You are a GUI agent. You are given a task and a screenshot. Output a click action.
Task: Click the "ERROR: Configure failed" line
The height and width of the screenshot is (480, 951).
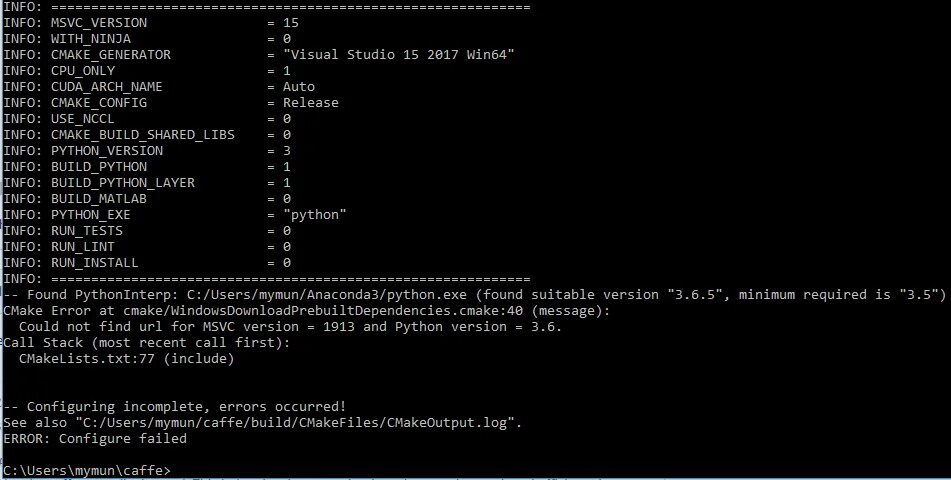point(95,439)
